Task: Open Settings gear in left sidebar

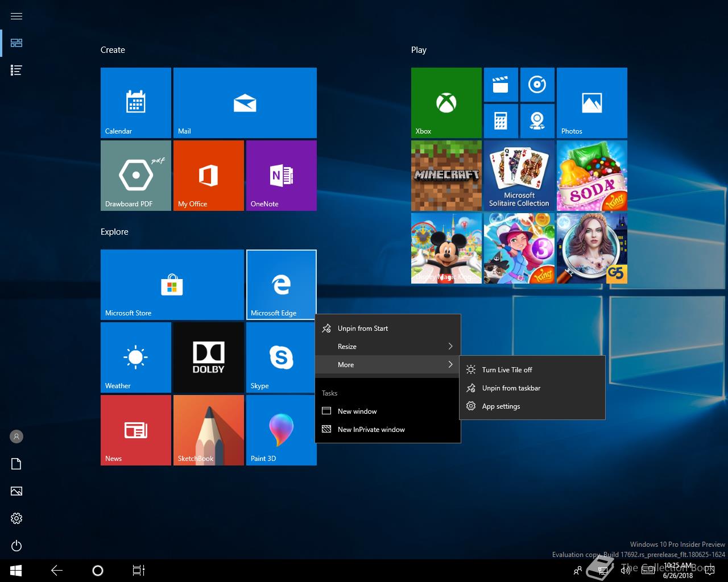Action: click(16, 518)
